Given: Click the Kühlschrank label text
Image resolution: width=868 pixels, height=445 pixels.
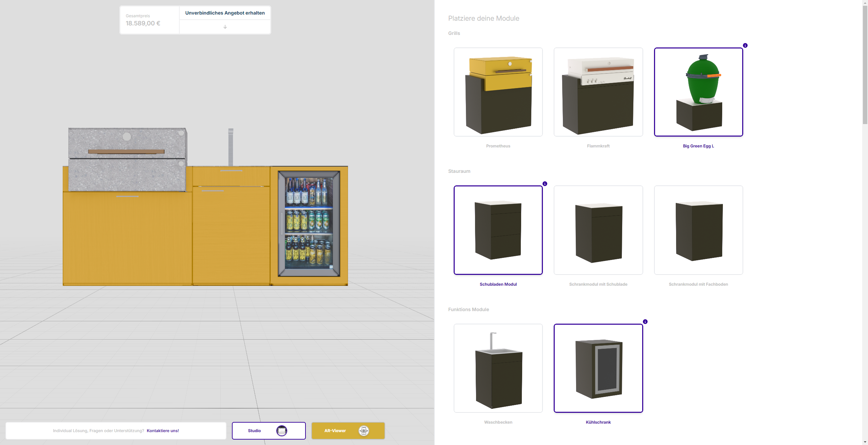Looking at the screenshot, I should tap(598, 422).
